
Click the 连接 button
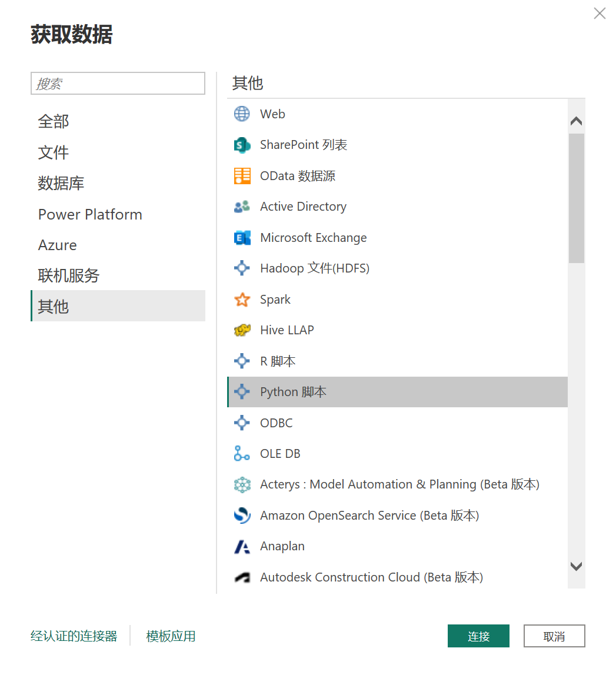coord(478,636)
